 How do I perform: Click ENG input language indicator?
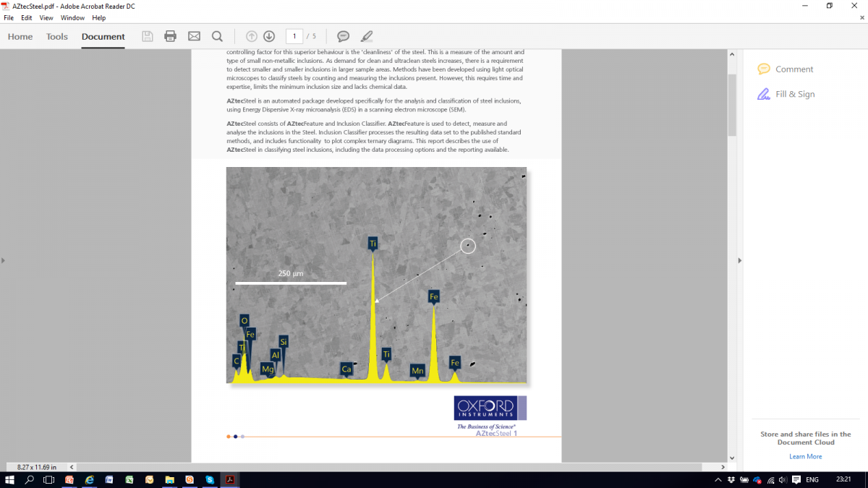click(812, 480)
